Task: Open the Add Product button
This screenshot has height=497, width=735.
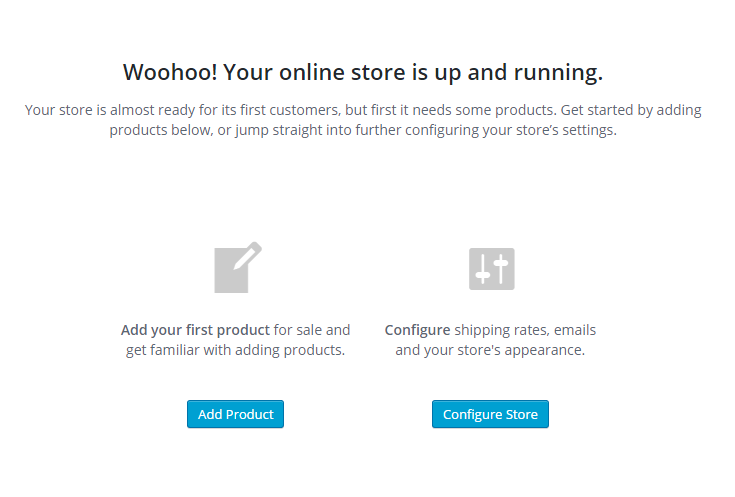Action: click(235, 414)
